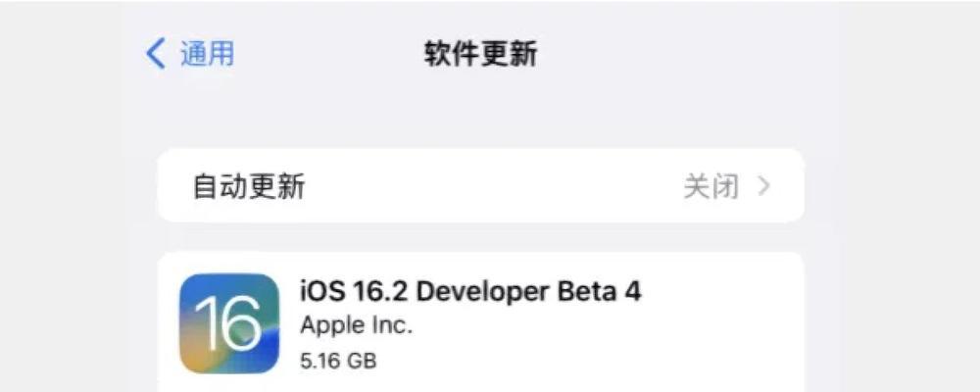Tap the 自动更新 label text
The image size is (980, 392).
pos(249,186)
